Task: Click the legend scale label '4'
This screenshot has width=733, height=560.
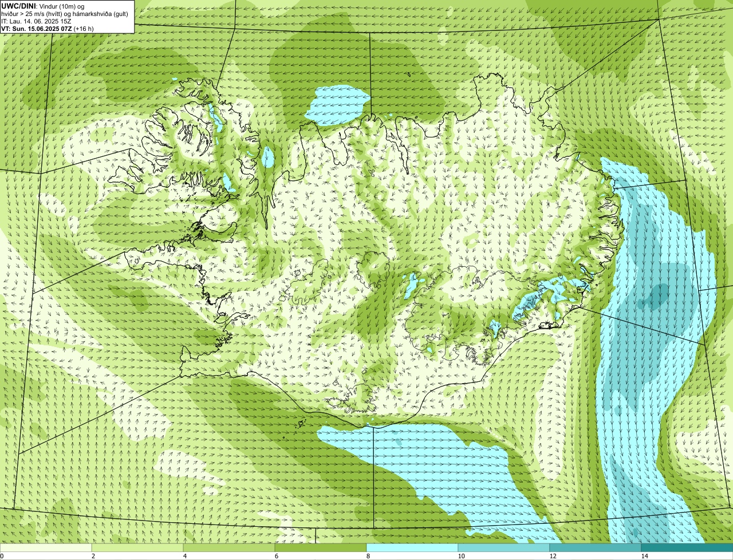Action: pyautogui.click(x=185, y=556)
